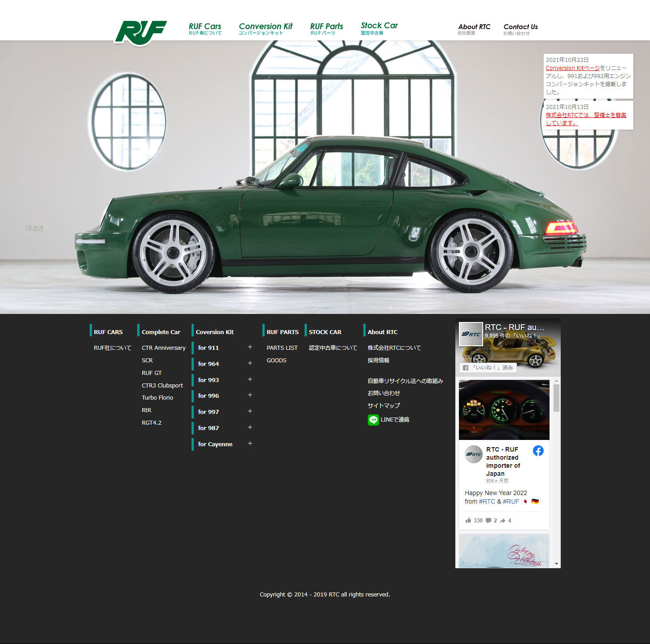
Task: Click the share arrow icon showing 4
Action: 506,520
